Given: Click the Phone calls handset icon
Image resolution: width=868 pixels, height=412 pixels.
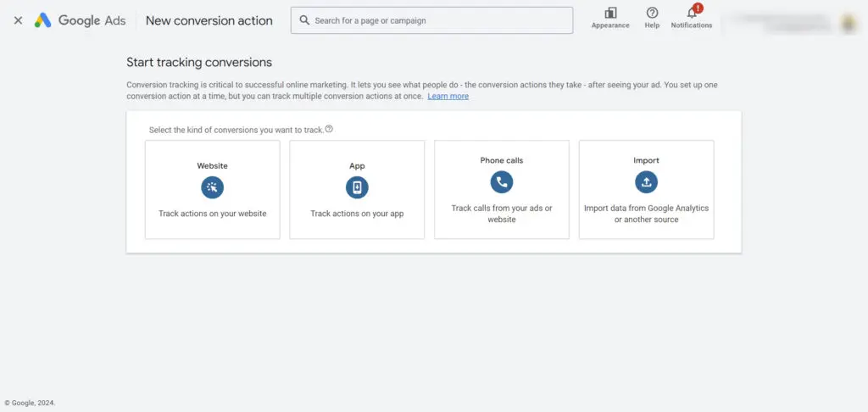Looking at the screenshot, I should (x=502, y=181).
